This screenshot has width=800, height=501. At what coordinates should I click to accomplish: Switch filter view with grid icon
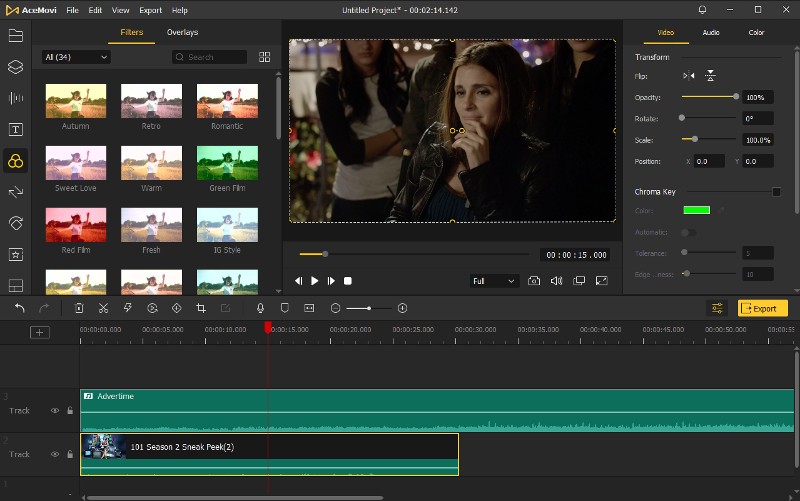pyautogui.click(x=264, y=57)
